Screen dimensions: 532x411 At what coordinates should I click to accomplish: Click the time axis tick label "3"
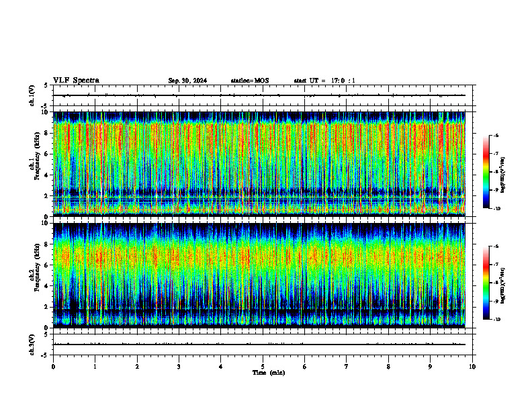pos(179,367)
